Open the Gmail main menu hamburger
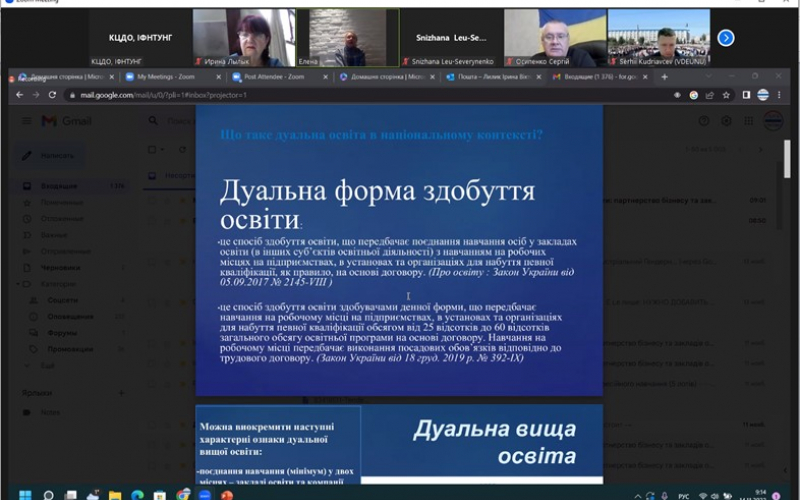 (27, 121)
